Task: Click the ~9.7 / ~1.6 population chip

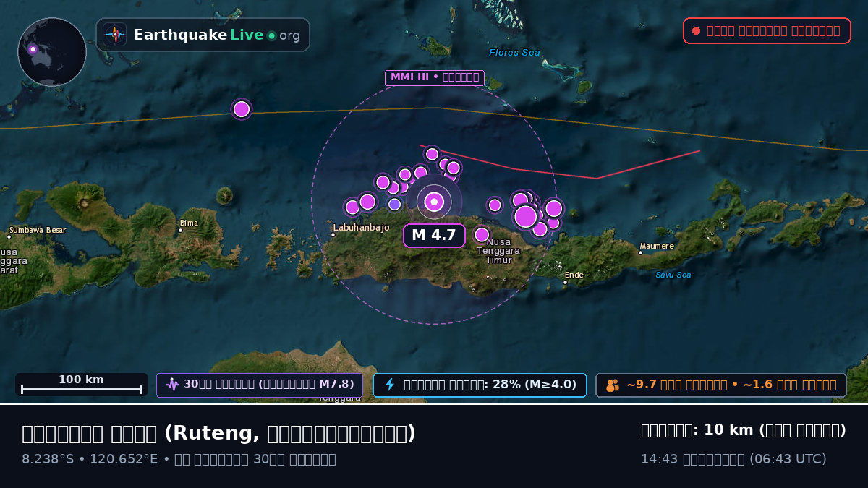Action: [721, 385]
